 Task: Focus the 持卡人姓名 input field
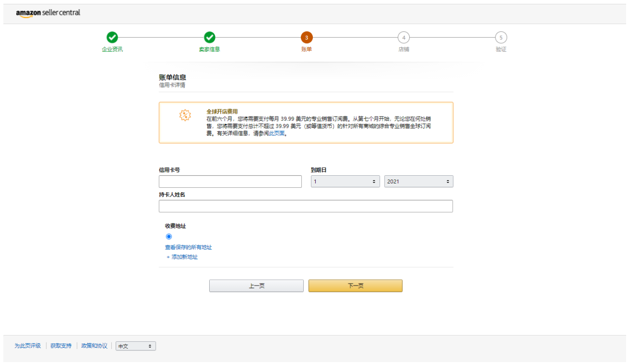pos(306,206)
